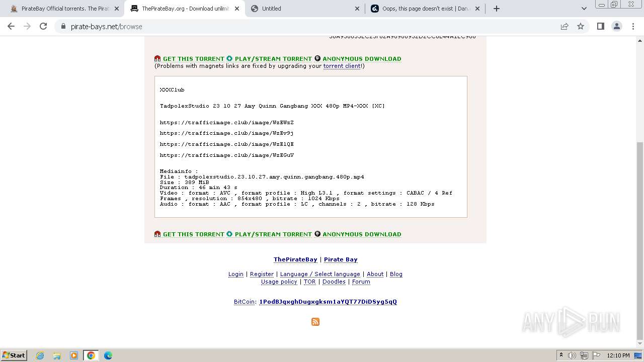Image resolution: width=644 pixels, height=362 pixels.
Task: Click the BitCoin label link
Action: tap(244, 302)
